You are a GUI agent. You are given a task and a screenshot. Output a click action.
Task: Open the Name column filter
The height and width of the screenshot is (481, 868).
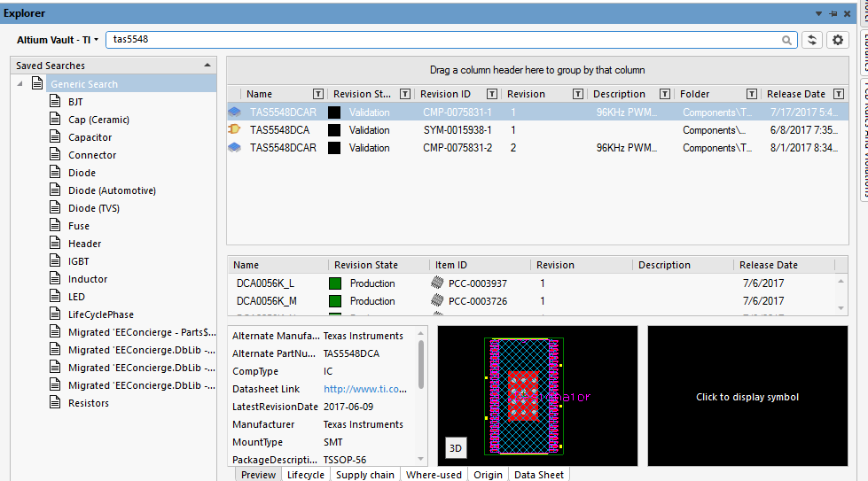point(317,94)
